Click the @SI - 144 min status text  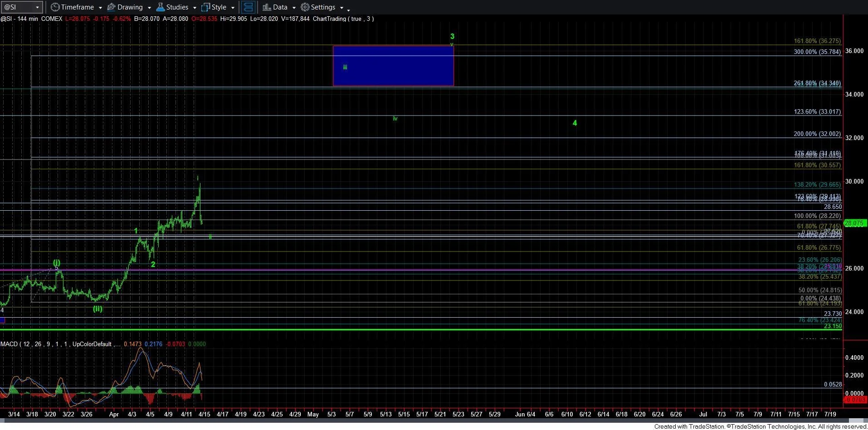coord(20,19)
